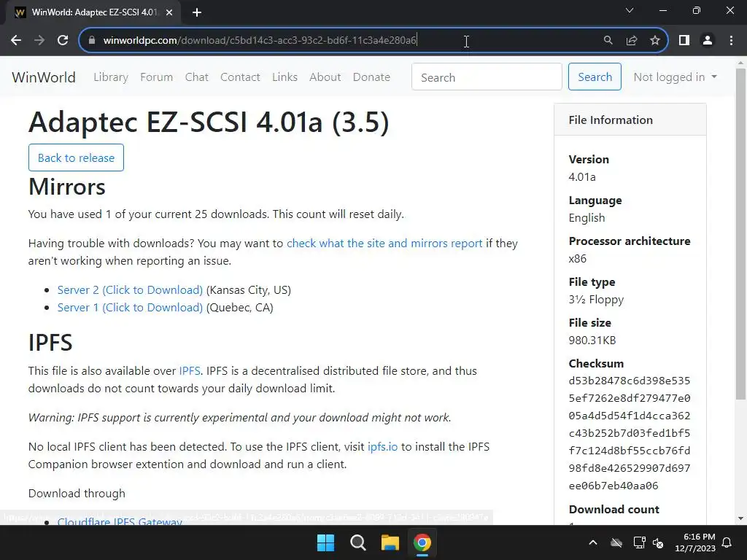747x560 pixels.
Task: Open Windows taskbar search
Action: click(357, 542)
